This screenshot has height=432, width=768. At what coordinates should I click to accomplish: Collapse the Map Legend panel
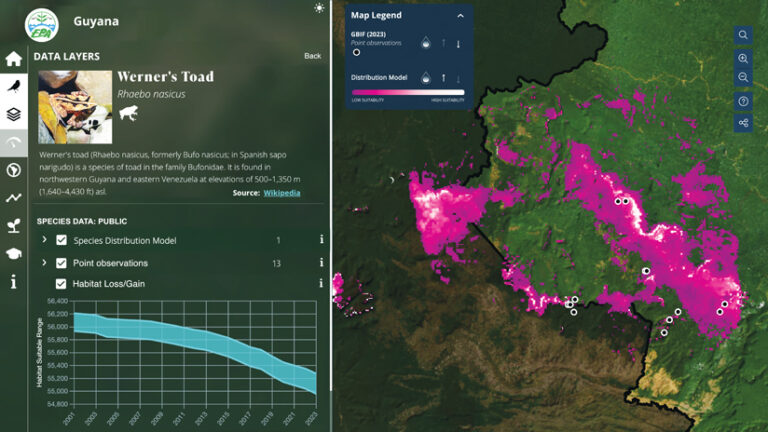tap(460, 16)
